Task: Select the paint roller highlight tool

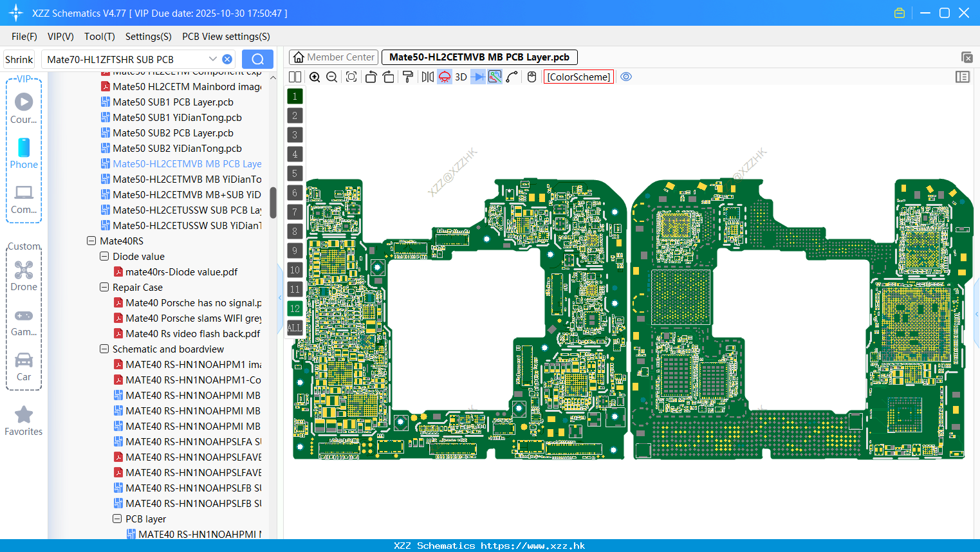Action: 408,77
